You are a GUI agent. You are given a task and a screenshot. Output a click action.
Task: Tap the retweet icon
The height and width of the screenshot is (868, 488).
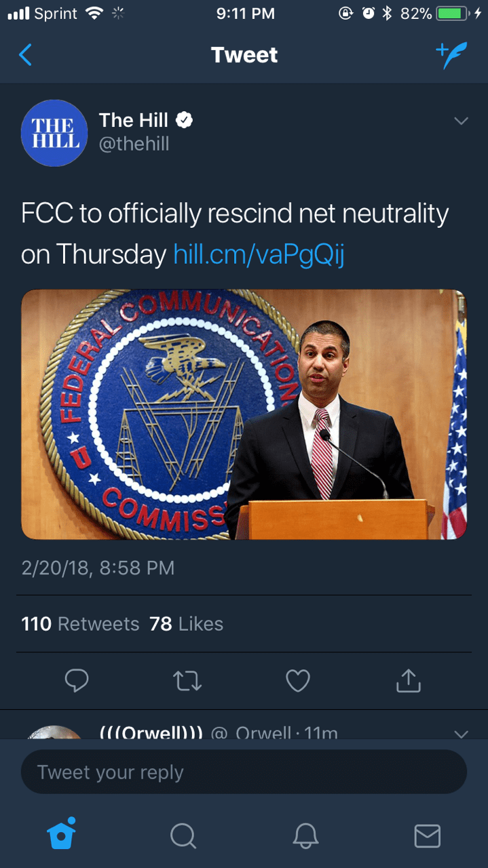(x=187, y=681)
